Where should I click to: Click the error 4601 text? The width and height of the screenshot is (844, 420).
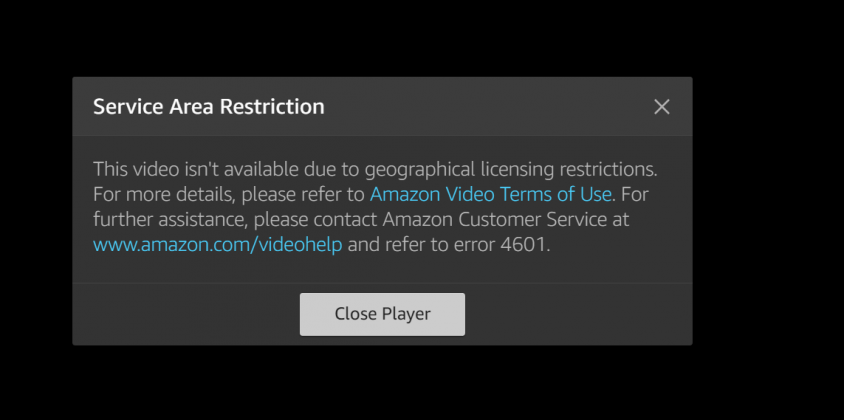coord(502,245)
